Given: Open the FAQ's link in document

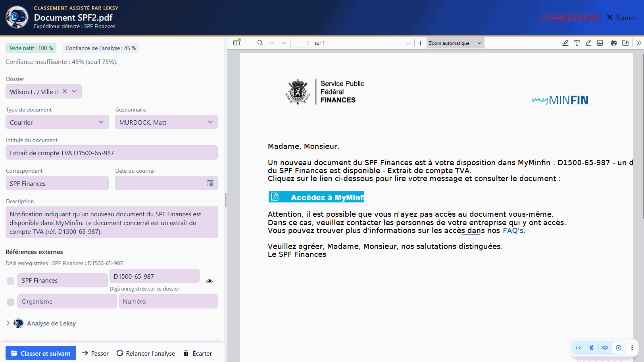Looking at the screenshot, I should [513, 231].
